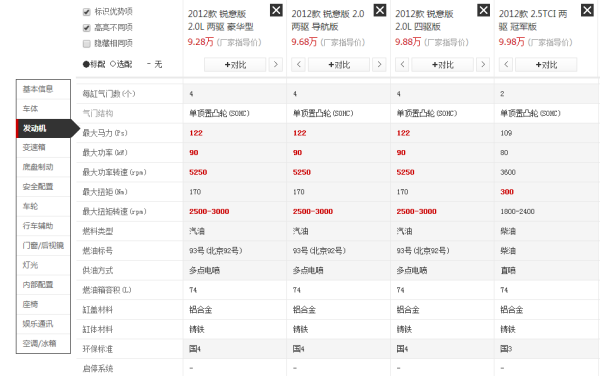Add the 9.68万 导航版 model to compare with +对比

click(x=339, y=65)
